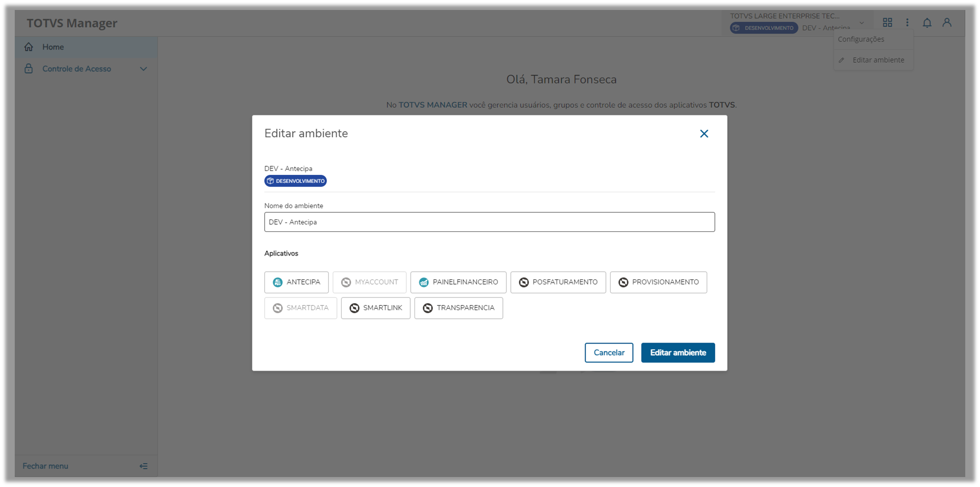The image size is (980, 487).
Task: Open the notifications bell
Action: (927, 22)
